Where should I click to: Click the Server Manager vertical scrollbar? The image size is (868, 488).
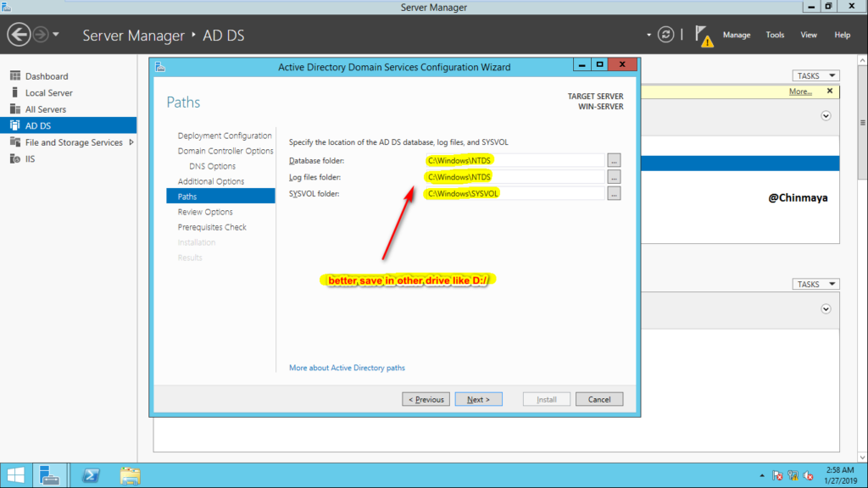click(x=862, y=123)
